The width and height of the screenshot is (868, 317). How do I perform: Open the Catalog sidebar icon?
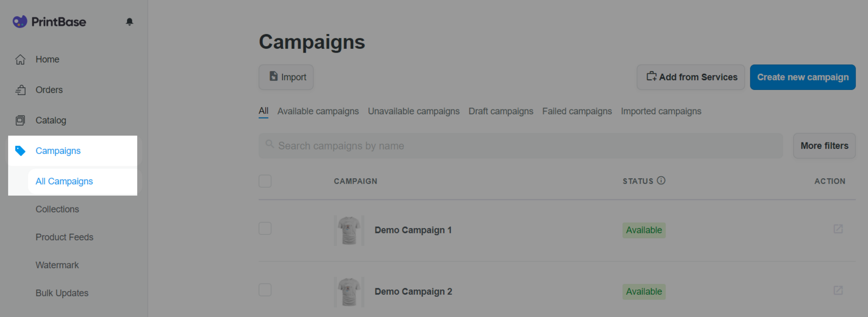point(21,120)
